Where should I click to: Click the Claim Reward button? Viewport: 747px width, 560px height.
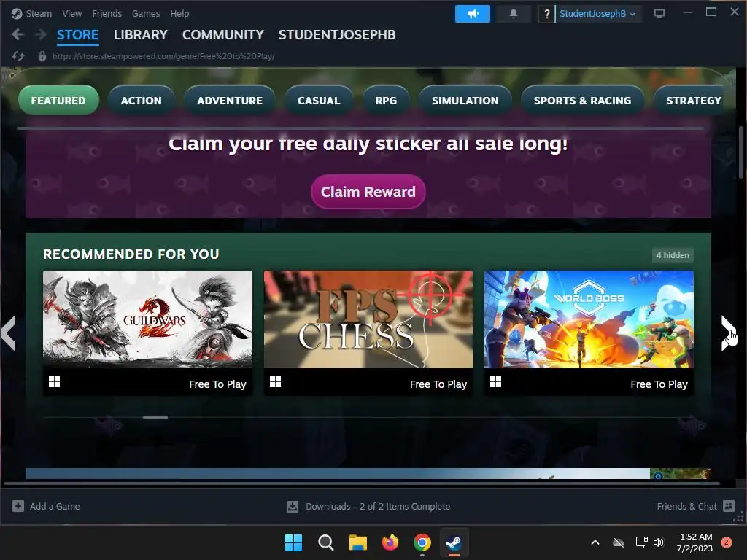tap(368, 192)
